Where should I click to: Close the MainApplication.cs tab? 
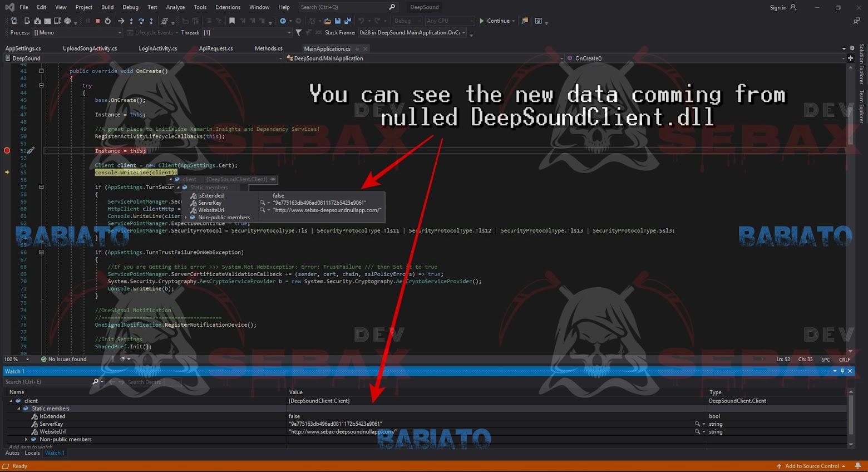pos(365,49)
